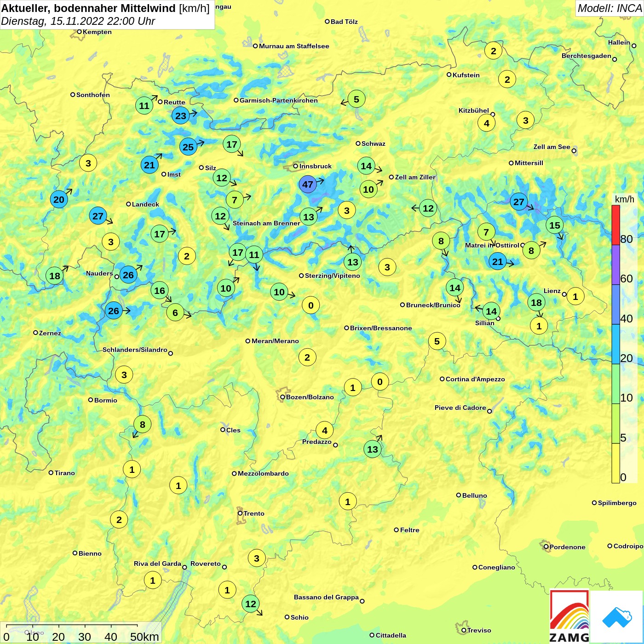644x644 pixels.
Task: Click the purple legend color segment
Action: (x=615, y=265)
